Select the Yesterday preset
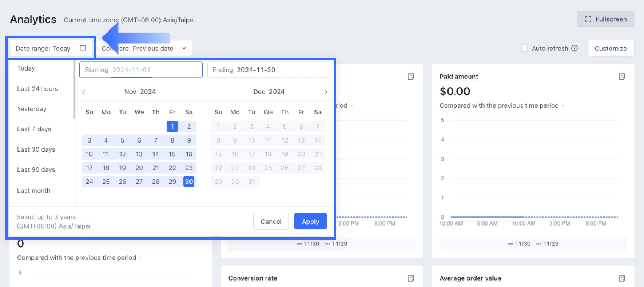 tap(32, 109)
